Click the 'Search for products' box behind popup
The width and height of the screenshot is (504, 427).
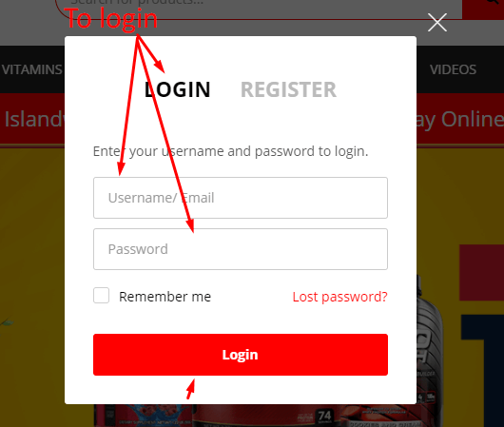[x=259, y=8]
